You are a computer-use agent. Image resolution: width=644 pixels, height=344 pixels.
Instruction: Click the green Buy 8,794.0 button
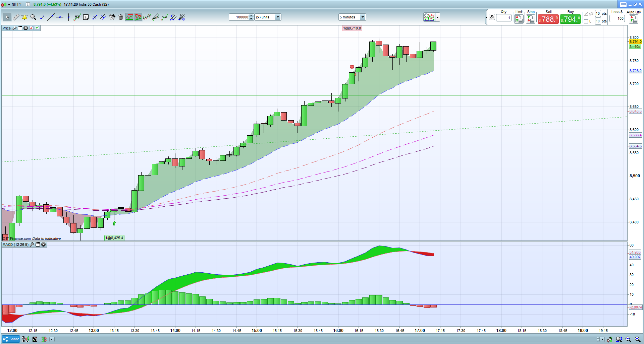point(570,19)
